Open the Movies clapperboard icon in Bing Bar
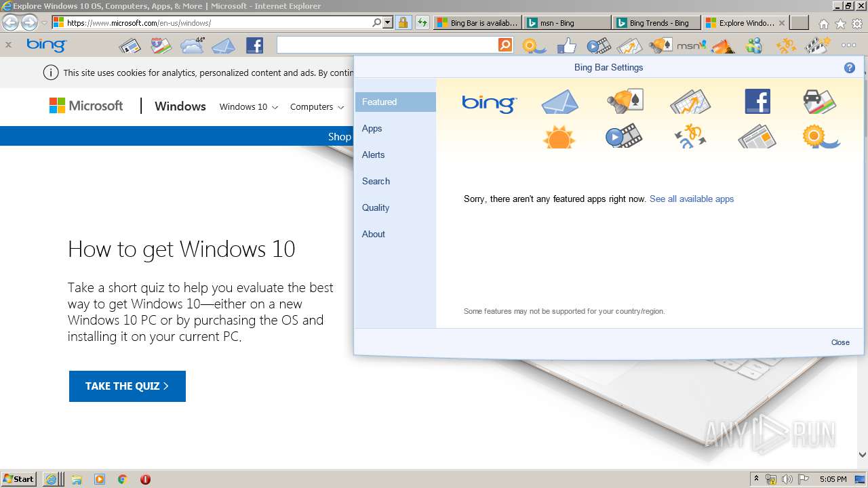This screenshot has height=488, width=868. (818, 46)
